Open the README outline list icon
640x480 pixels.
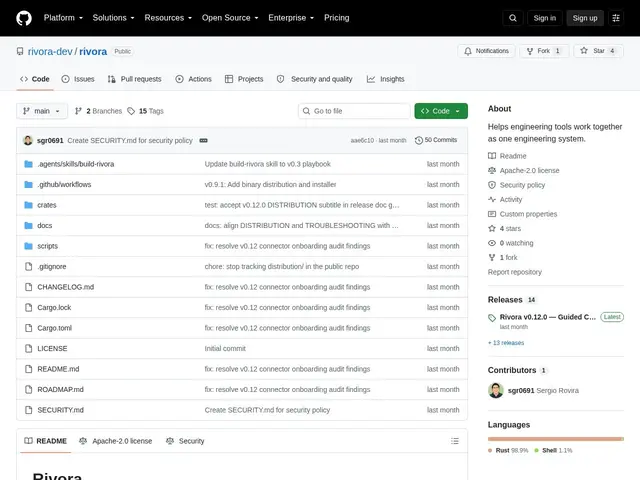(x=455, y=441)
